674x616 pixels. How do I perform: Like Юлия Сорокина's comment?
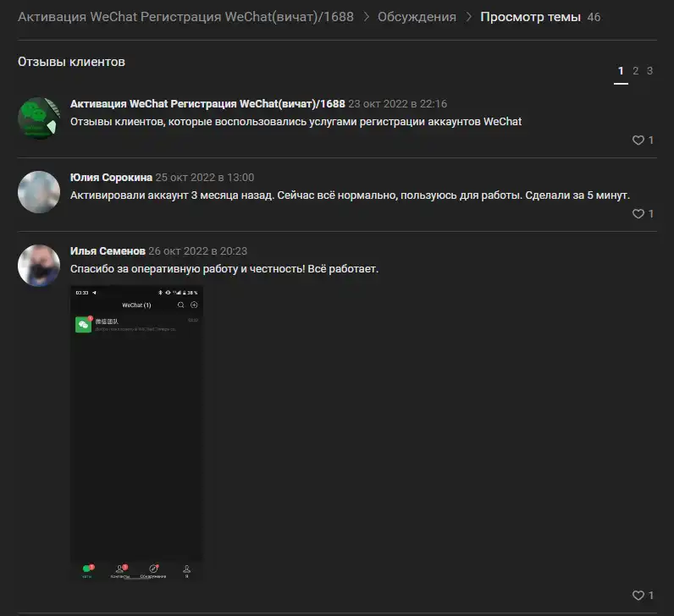point(643,213)
